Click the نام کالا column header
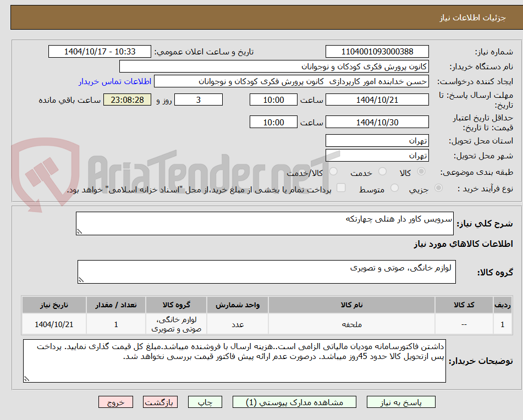The width and height of the screenshot is (523, 420). click(351, 305)
